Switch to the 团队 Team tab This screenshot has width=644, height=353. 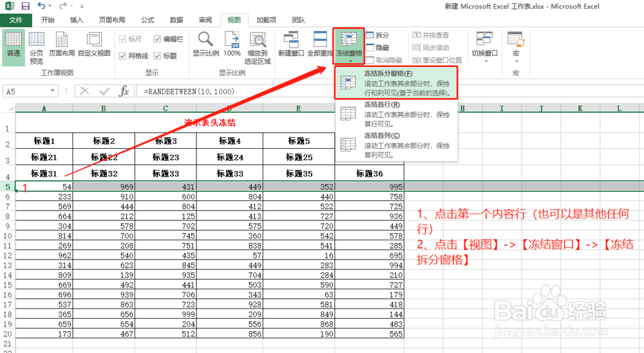point(298,20)
